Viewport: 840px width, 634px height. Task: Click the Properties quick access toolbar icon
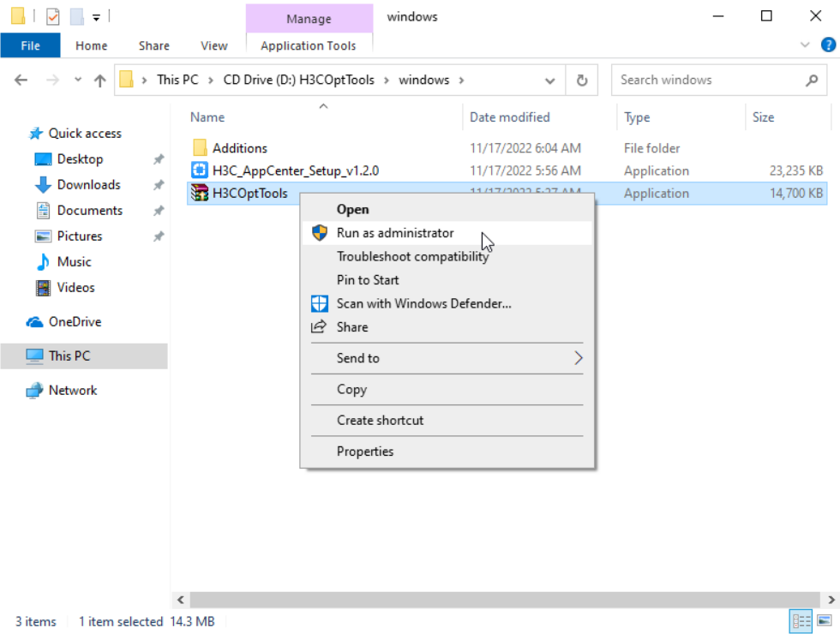pos(52,16)
